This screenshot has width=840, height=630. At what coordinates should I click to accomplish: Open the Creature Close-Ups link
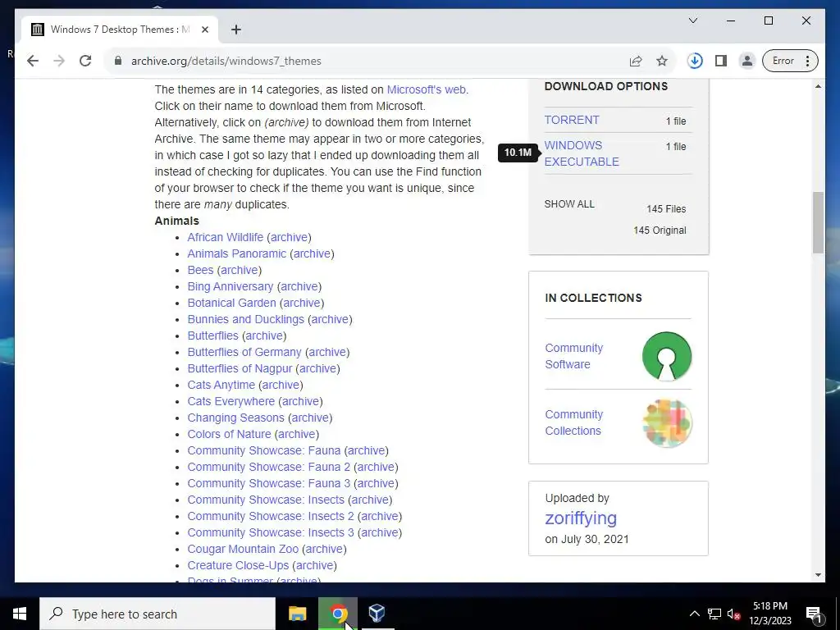tap(238, 566)
